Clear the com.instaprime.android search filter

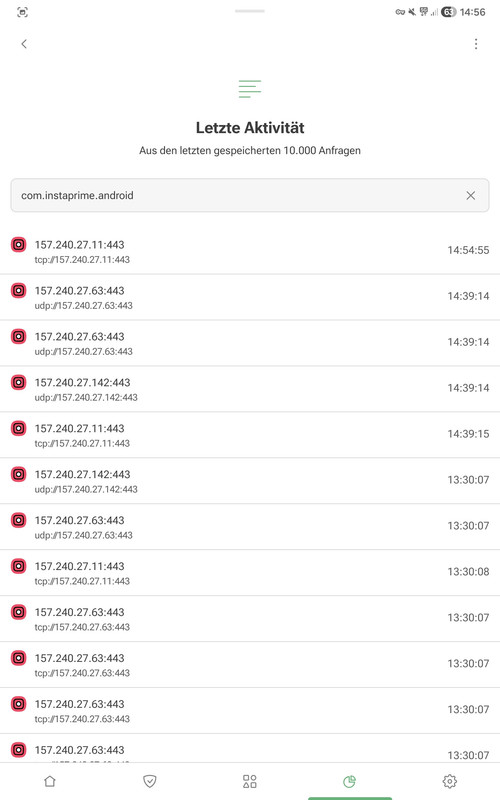pos(470,195)
